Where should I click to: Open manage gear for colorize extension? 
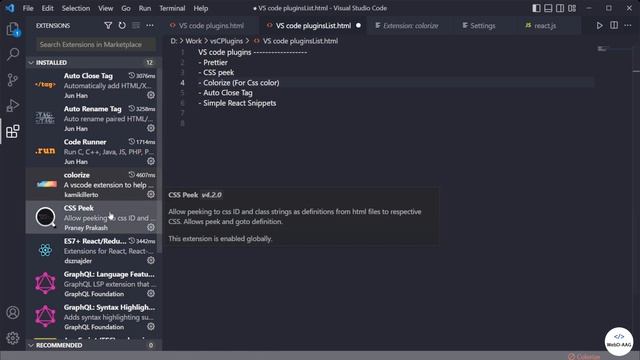151,194
